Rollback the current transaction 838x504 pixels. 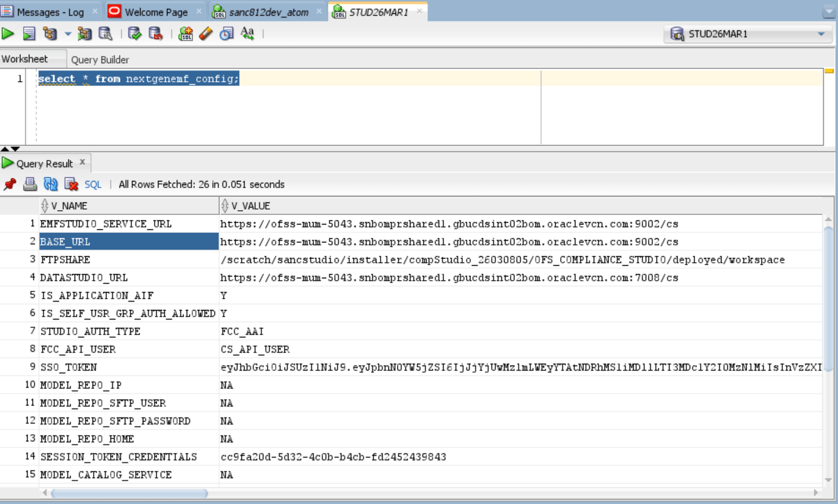click(x=154, y=34)
